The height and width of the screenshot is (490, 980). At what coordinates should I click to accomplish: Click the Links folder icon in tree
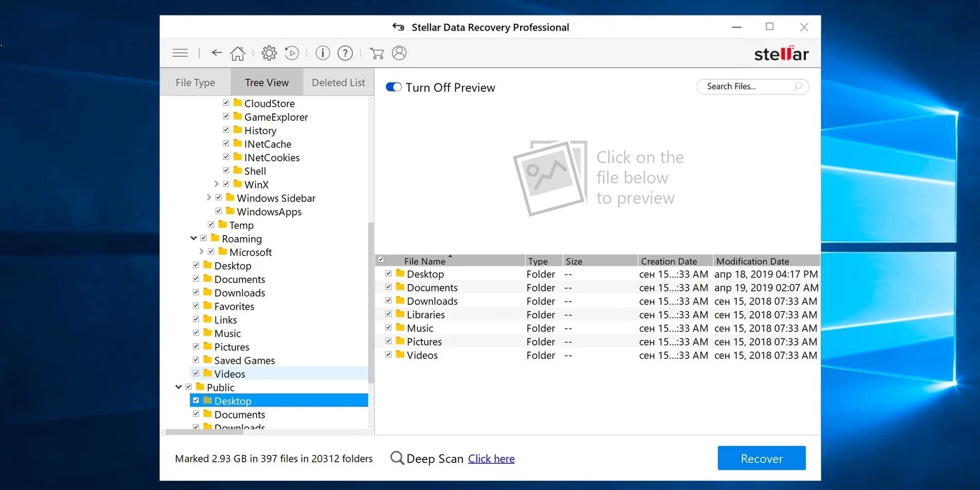[208, 319]
